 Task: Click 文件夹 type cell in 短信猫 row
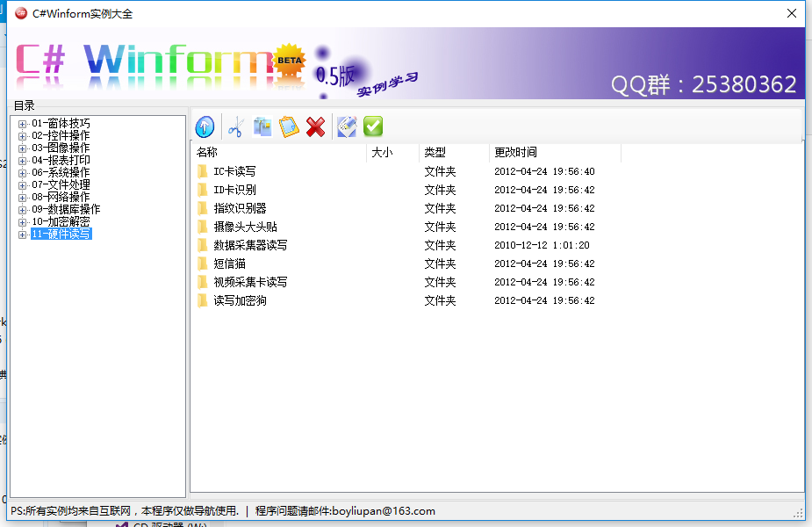(440, 263)
